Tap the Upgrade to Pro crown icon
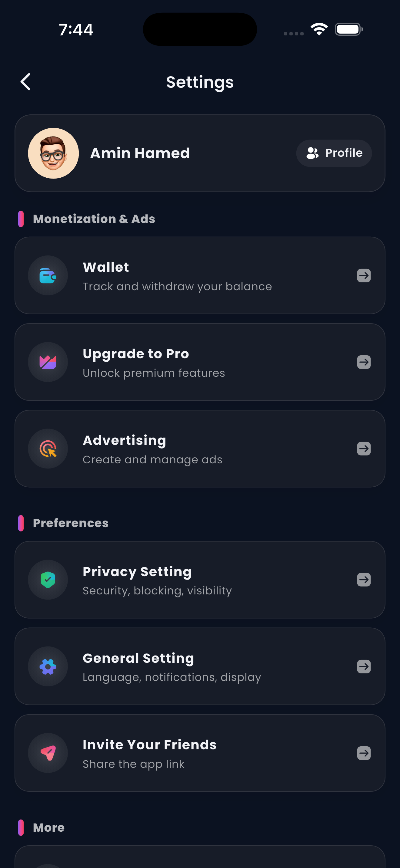This screenshot has height=868, width=400. (48, 362)
